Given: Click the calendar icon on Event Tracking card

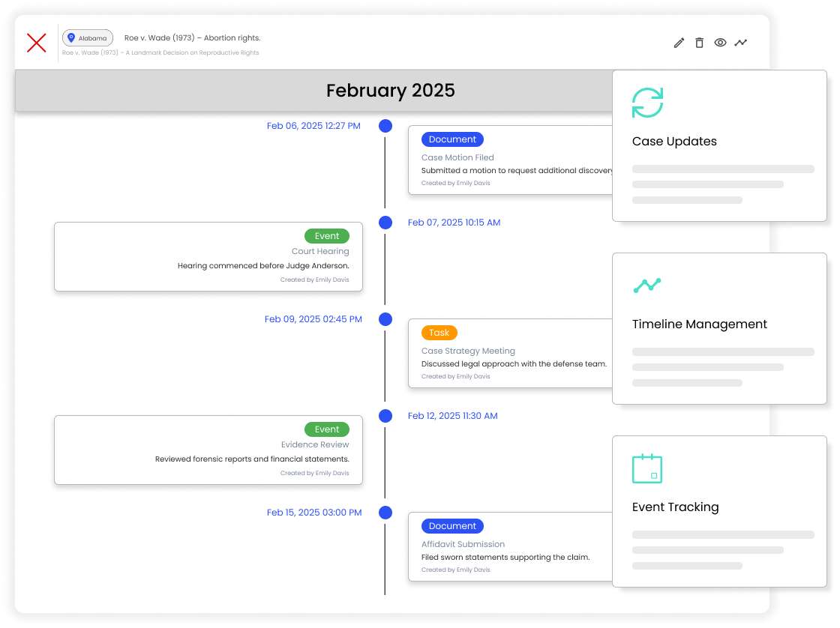Looking at the screenshot, I should point(646,468).
